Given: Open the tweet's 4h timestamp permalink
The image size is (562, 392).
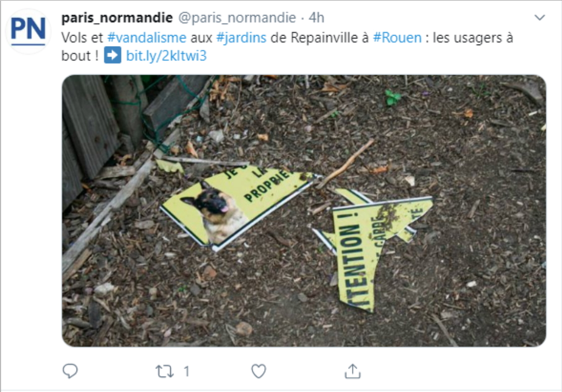Looking at the screenshot, I should (x=316, y=18).
